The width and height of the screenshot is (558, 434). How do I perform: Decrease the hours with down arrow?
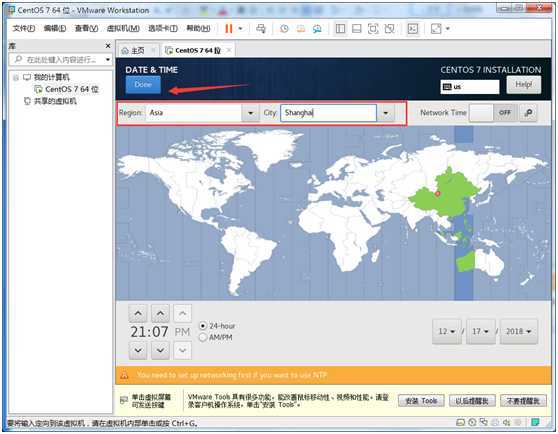click(x=138, y=350)
